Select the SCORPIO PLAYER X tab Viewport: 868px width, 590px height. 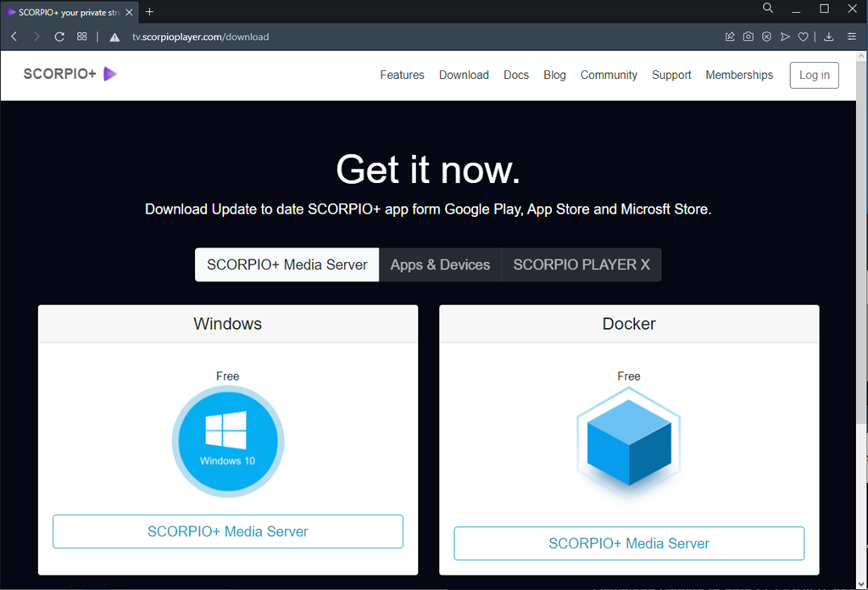point(581,264)
